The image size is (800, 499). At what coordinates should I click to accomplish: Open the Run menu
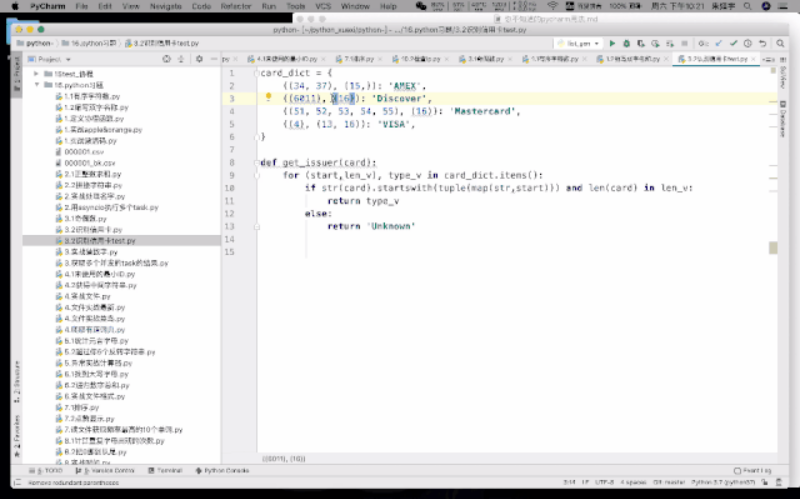point(268,6)
